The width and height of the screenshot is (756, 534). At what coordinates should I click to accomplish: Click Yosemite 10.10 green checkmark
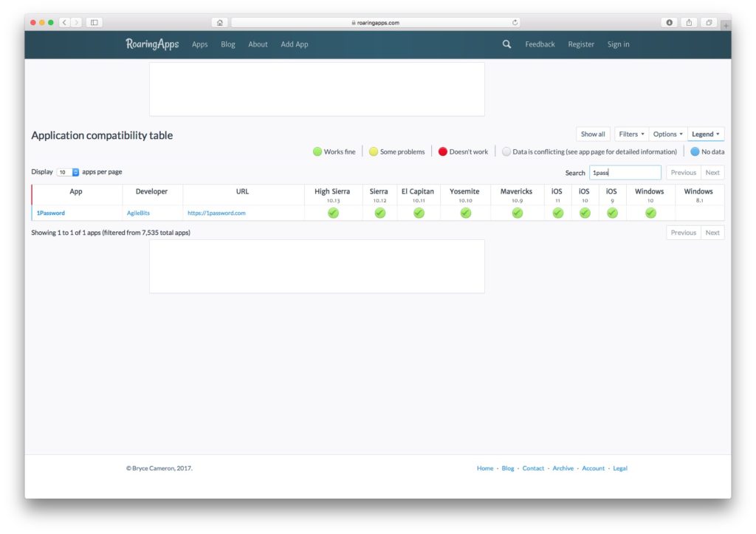pyautogui.click(x=466, y=213)
